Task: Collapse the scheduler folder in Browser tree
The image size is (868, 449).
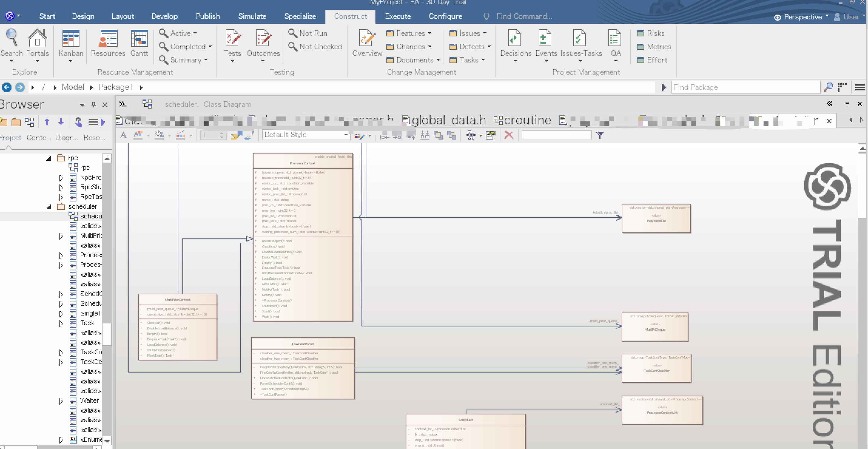Action: [49, 207]
